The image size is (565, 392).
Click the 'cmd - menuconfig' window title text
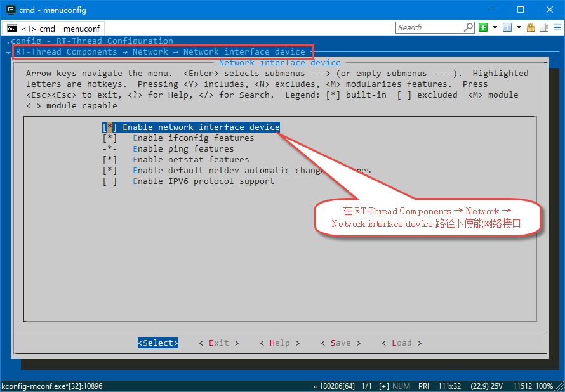(53, 10)
